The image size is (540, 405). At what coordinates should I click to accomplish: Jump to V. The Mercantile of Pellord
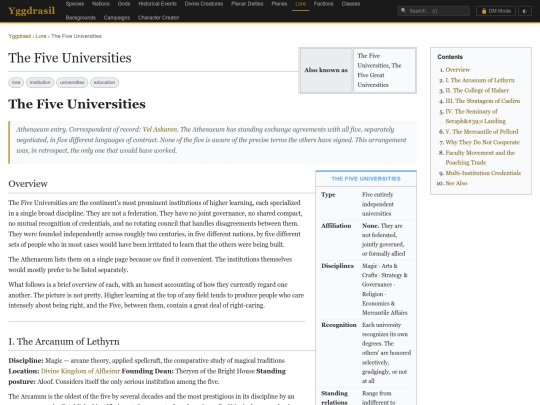coord(481,132)
